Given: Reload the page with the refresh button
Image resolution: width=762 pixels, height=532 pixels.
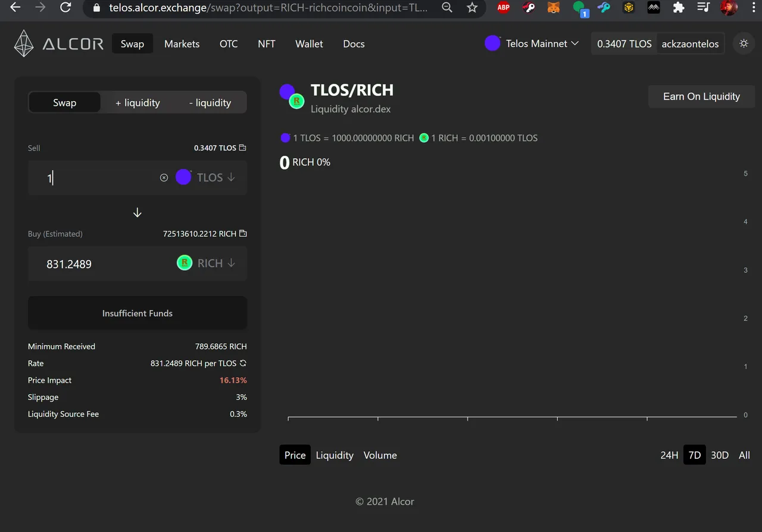Looking at the screenshot, I should pyautogui.click(x=65, y=7).
